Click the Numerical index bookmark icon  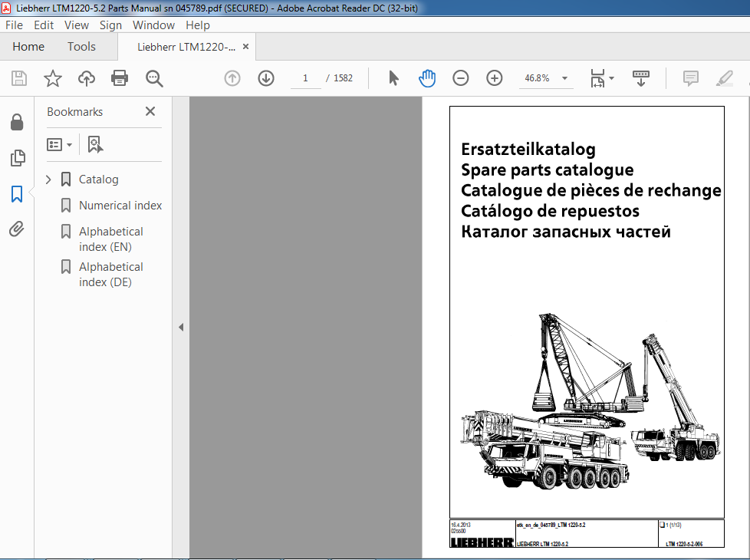(x=66, y=206)
